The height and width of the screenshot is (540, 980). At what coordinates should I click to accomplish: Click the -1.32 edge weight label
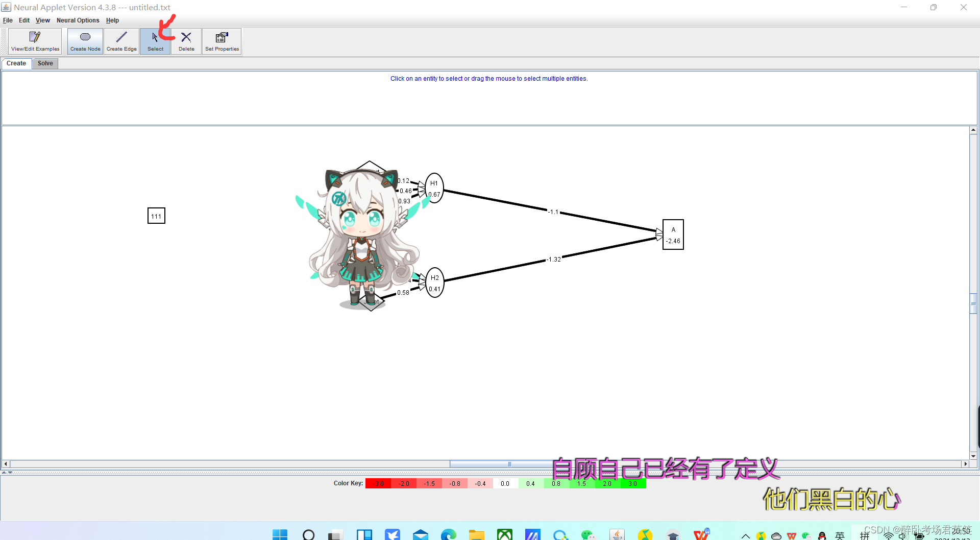(553, 260)
